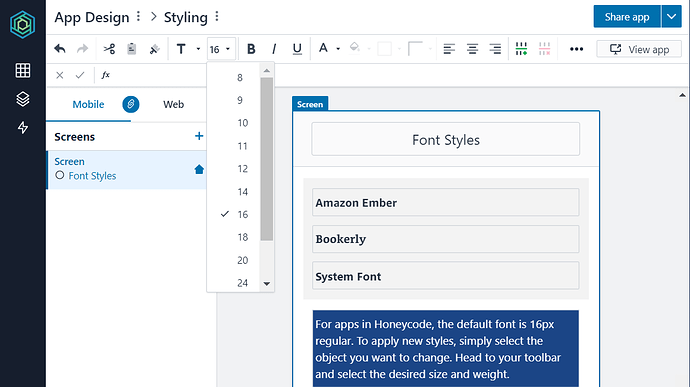The image size is (690, 387).
Task: Select the Amazon Ember block
Action: click(445, 203)
